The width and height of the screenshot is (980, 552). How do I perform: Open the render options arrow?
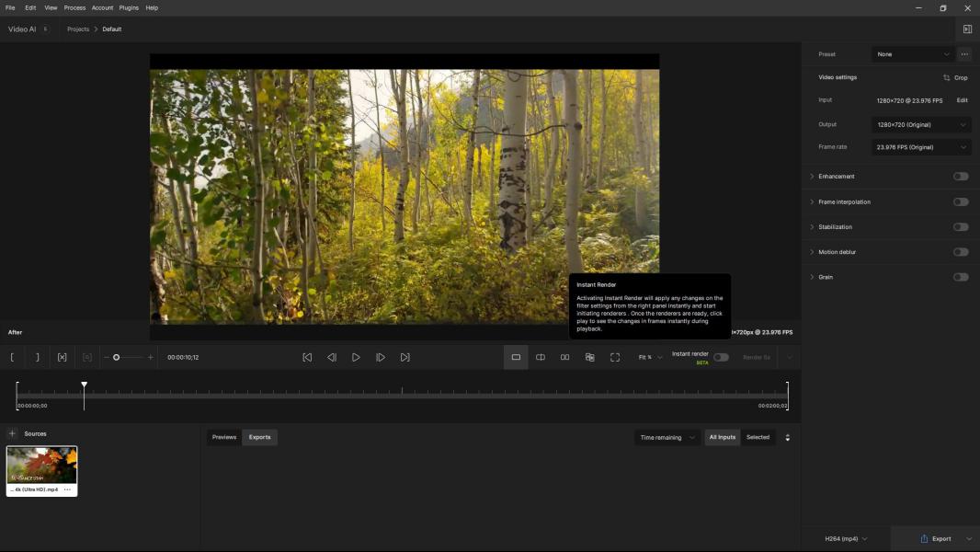pos(790,358)
